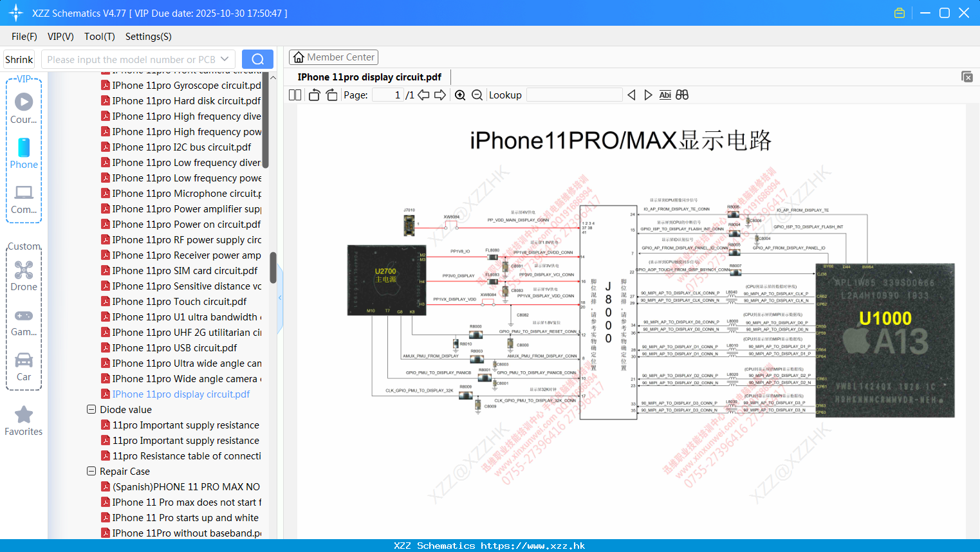Open IPhone 11pro Microphone circuit file
980x552 pixels.
(x=181, y=193)
